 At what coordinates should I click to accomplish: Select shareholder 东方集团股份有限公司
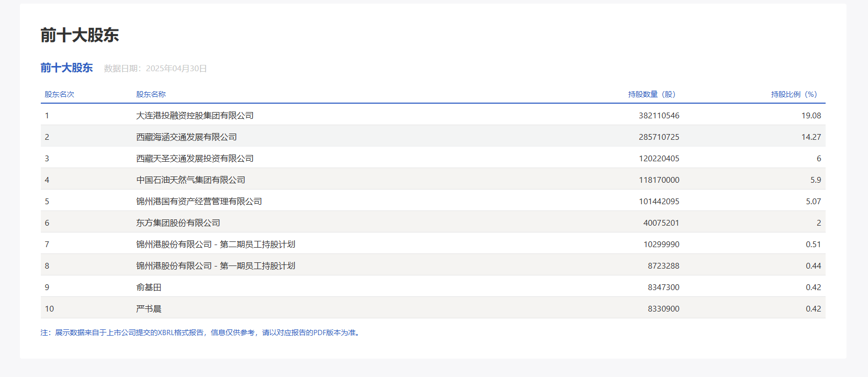178,223
